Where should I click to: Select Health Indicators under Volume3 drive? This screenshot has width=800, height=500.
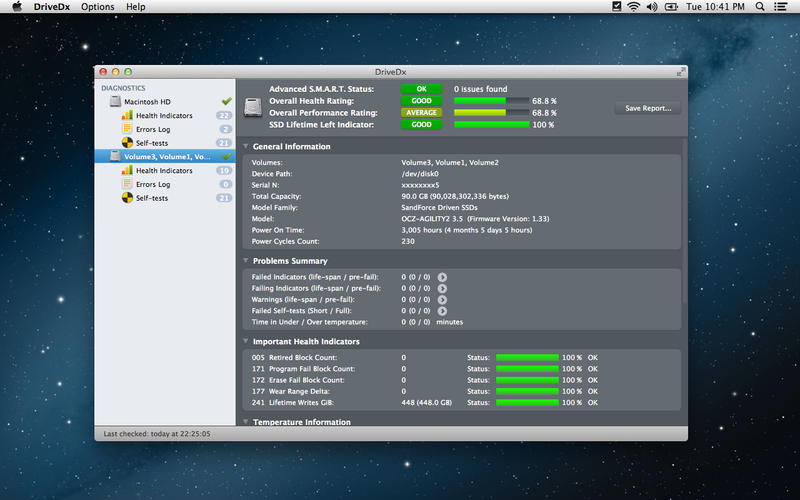coord(164,170)
